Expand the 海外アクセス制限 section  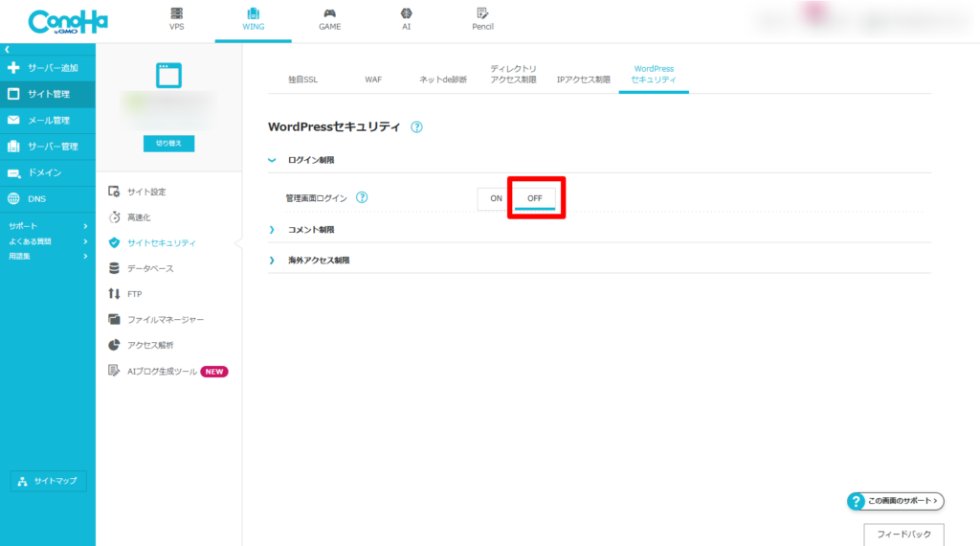pyautogui.click(x=272, y=261)
